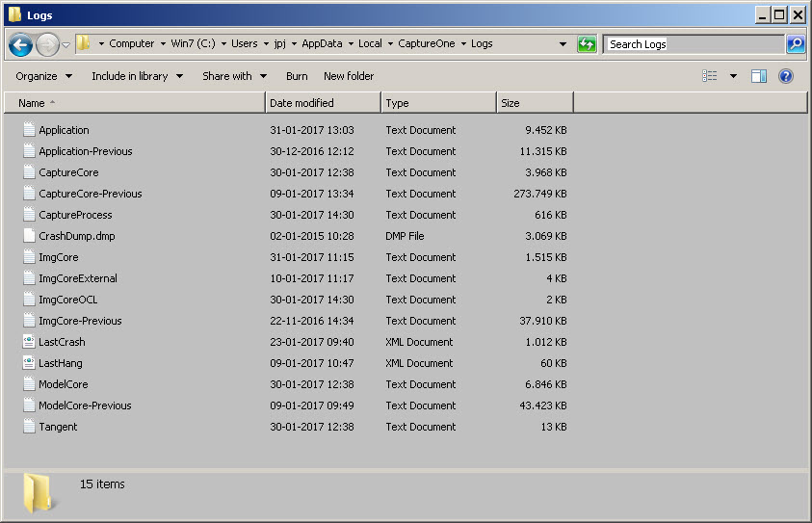The image size is (812, 523).
Task: Click the Logs title bar folder icon
Action: 15,14
